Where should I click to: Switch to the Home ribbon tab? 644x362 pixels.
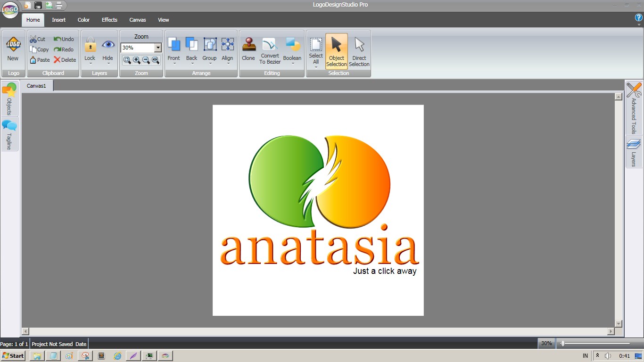[x=33, y=20]
